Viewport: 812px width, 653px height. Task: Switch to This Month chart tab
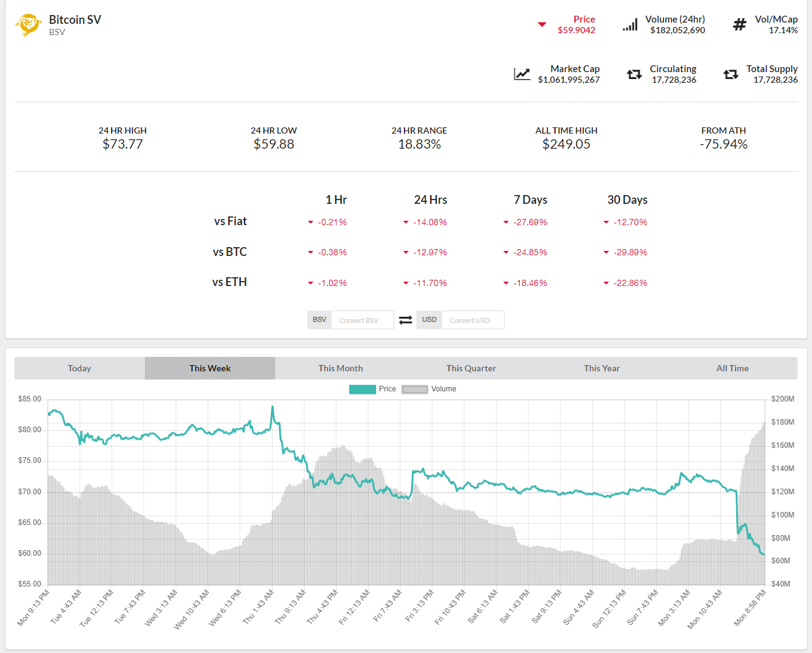pos(340,368)
